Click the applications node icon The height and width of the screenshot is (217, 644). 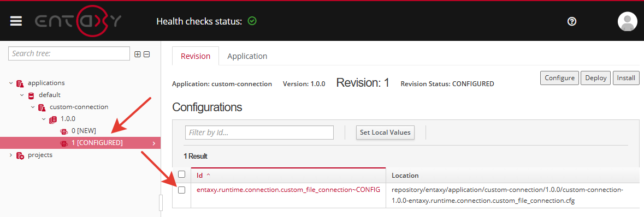click(x=20, y=83)
